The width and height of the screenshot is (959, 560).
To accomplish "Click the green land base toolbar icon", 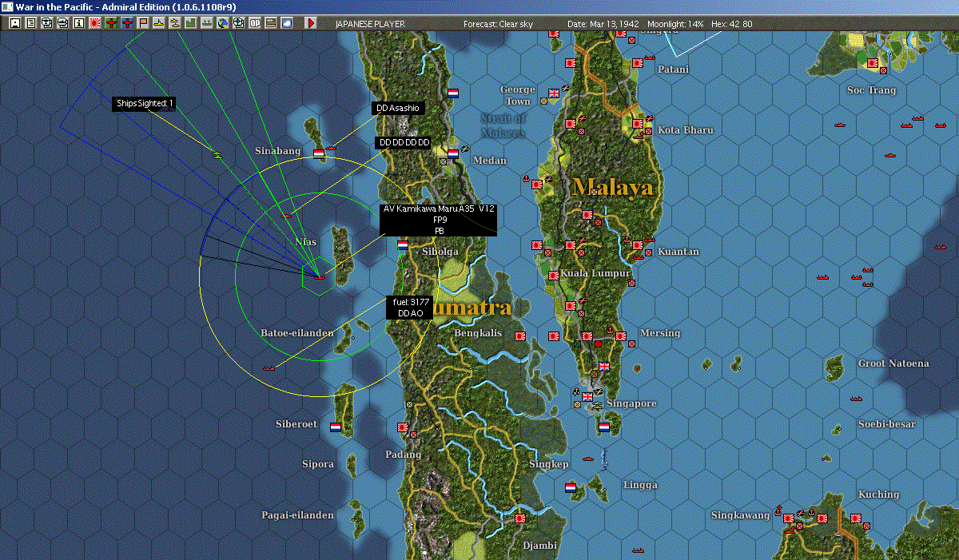I will coord(191,23).
